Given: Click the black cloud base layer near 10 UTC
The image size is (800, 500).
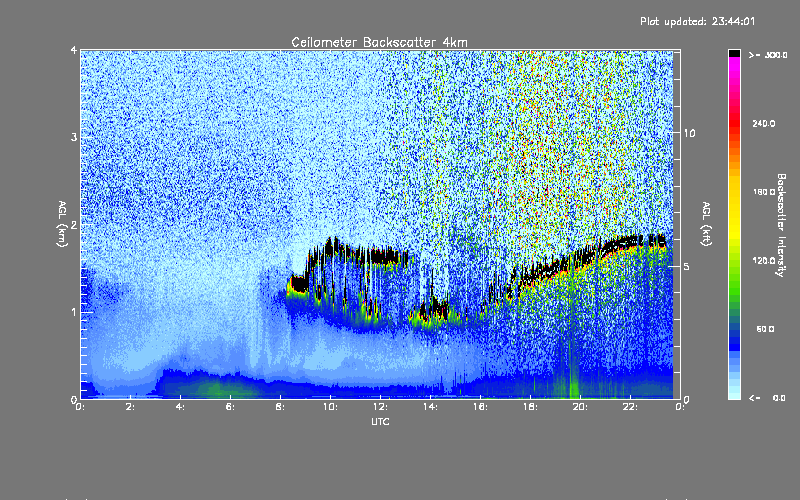Looking at the screenshot, I should (x=333, y=248).
